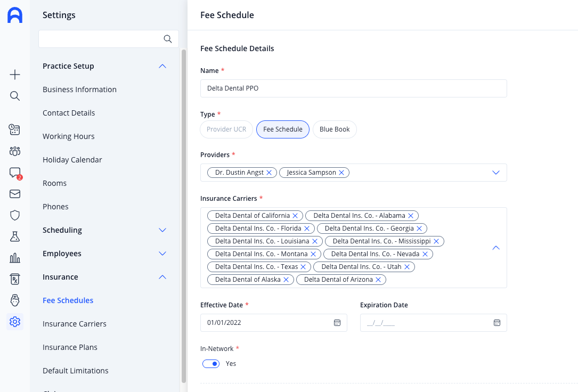Remove Delta Dental Ins. Co. - Mississippi

point(436,241)
